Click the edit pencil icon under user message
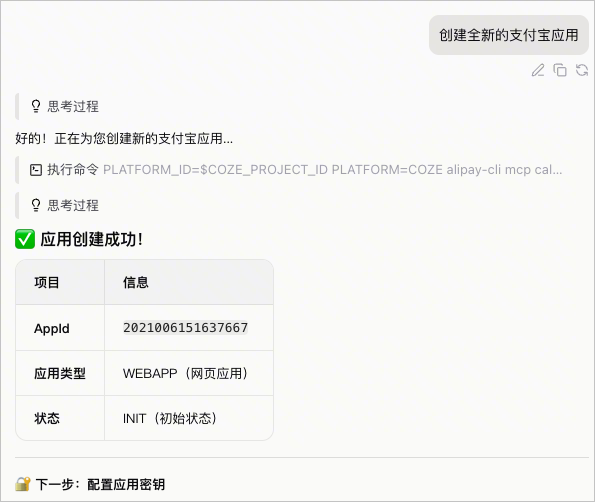 [x=538, y=70]
